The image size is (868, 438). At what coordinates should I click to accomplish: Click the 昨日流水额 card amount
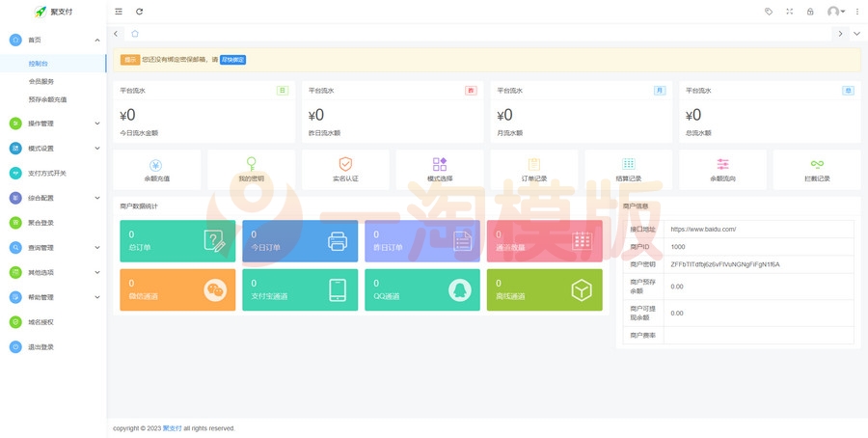[x=316, y=115]
